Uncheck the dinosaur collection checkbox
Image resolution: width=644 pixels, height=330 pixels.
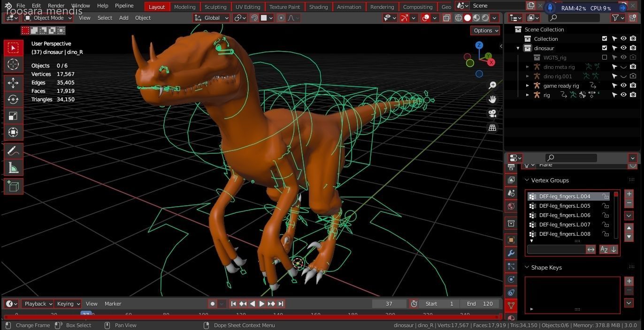(605, 48)
